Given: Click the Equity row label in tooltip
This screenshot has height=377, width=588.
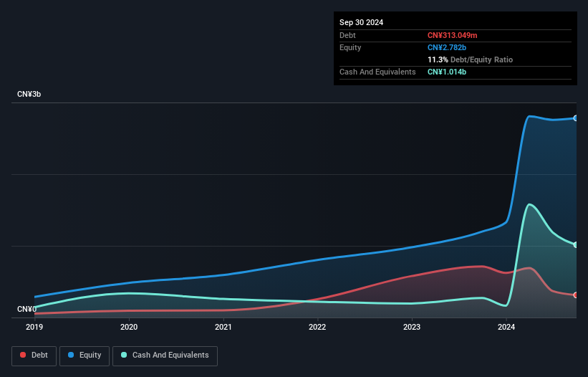Looking at the screenshot, I should click(350, 47).
